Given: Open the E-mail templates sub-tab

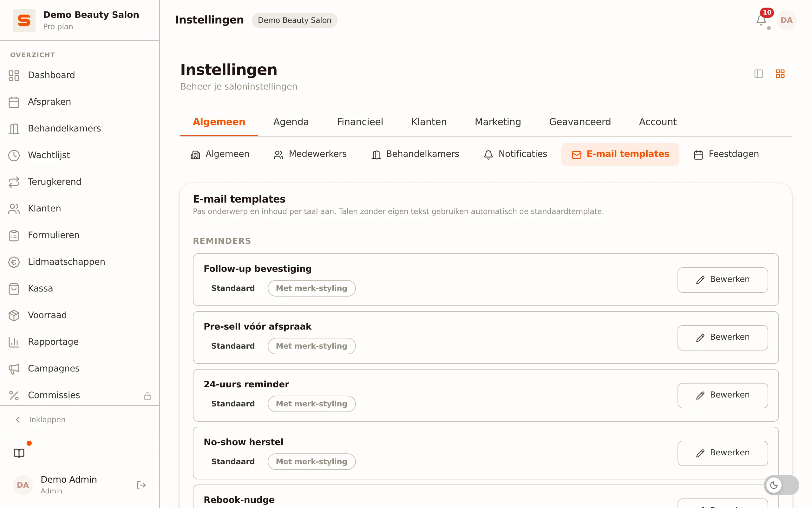Looking at the screenshot, I should pyautogui.click(x=620, y=154).
